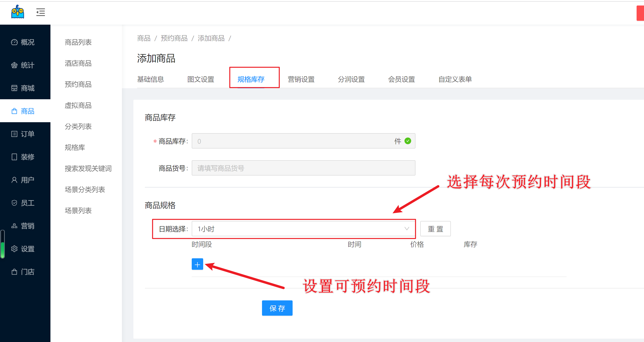644x342 pixels.
Task: Click the blue plus add time-slot button
Action: (197, 264)
